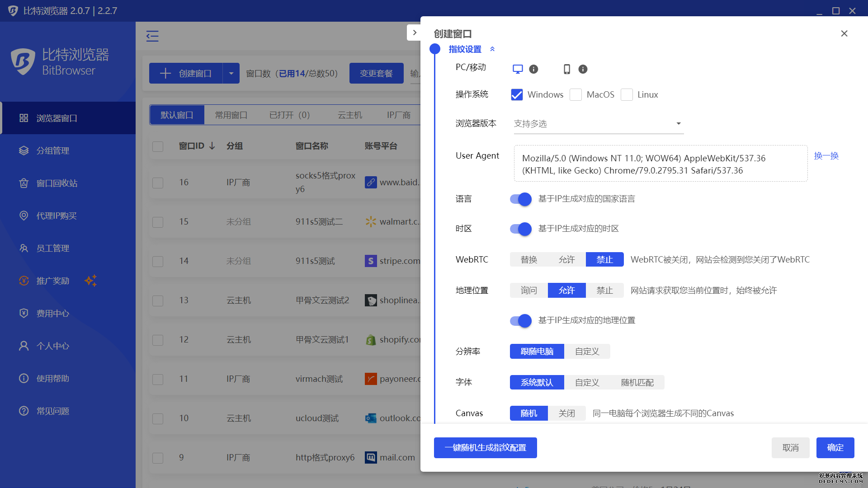Open the 浏览器版本 multi-select dropdown
This screenshot has width=868, height=488.
(x=598, y=123)
